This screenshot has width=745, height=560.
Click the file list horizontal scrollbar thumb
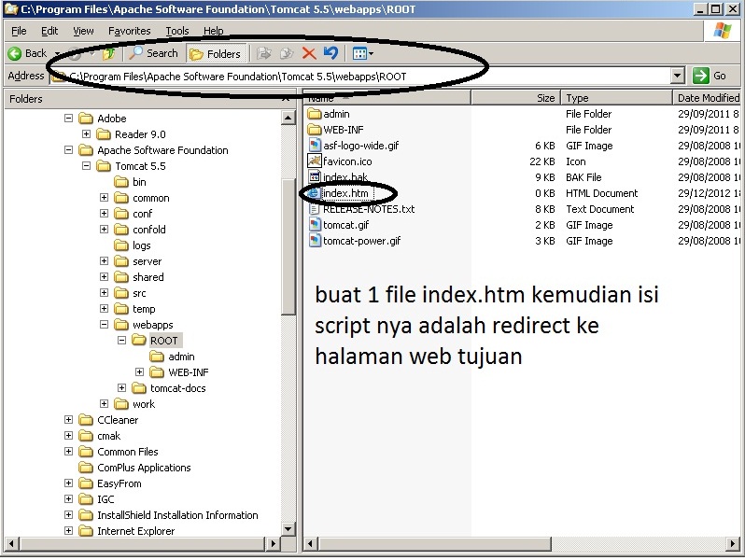[434, 543]
